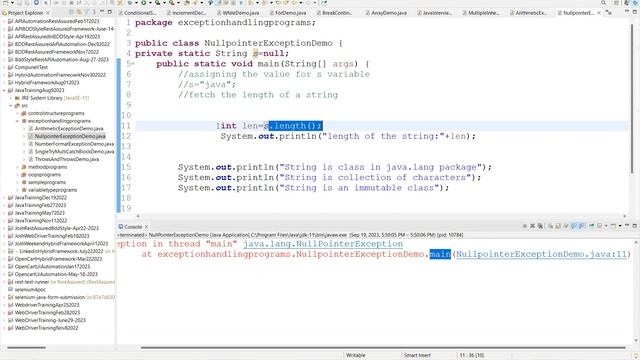The width and height of the screenshot is (640, 360).
Task: Click Remove Launch icon in Console toolbar
Action: point(532,226)
